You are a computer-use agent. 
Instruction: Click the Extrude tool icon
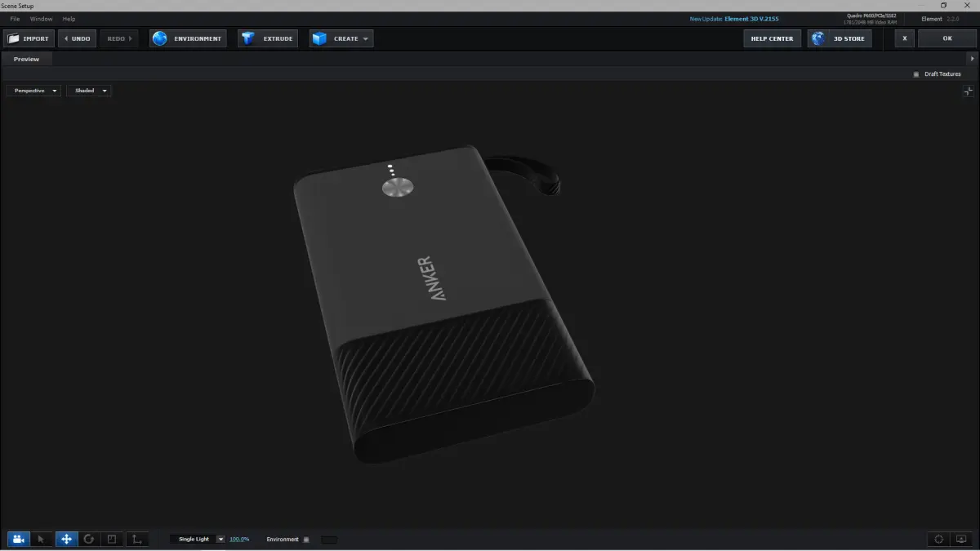pos(248,38)
